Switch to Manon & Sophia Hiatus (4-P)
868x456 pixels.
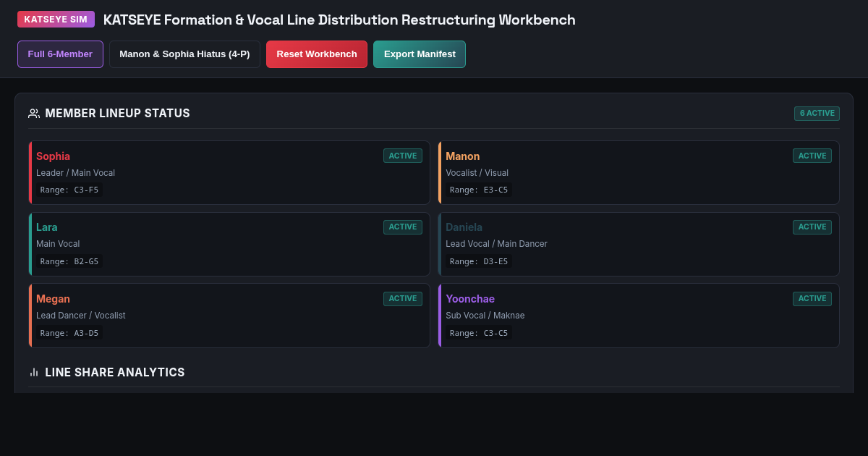coord(184,54)
